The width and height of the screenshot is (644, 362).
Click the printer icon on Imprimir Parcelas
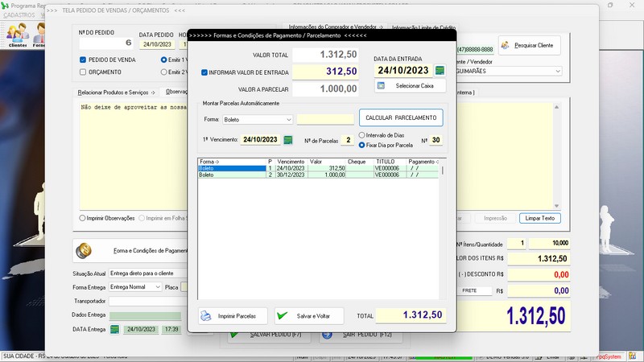206,316
